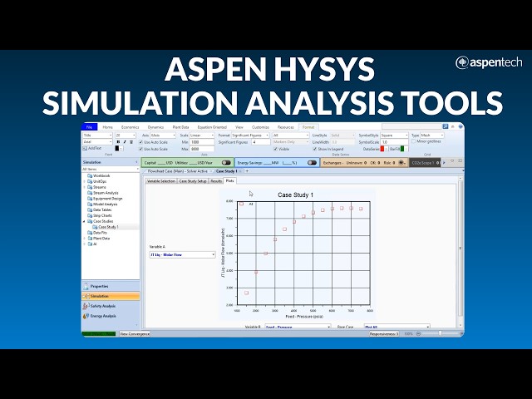This screenshot has width=532, height=399.
Task: Click the add new tab plus icon
Action: click(247, 171)
